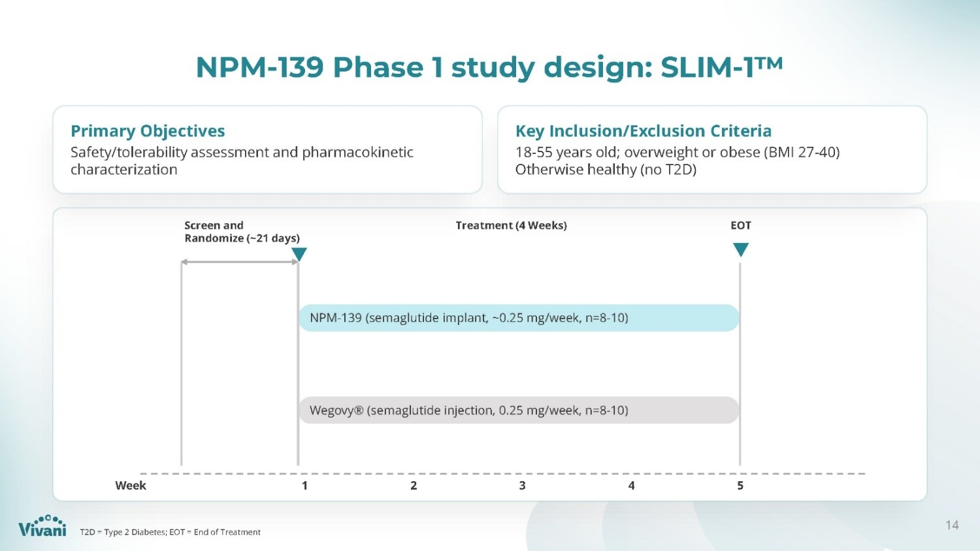The width and height of the screenshot is (980, 551).
Task: Click week number 3 on the axis
Action: coord(523,485)
